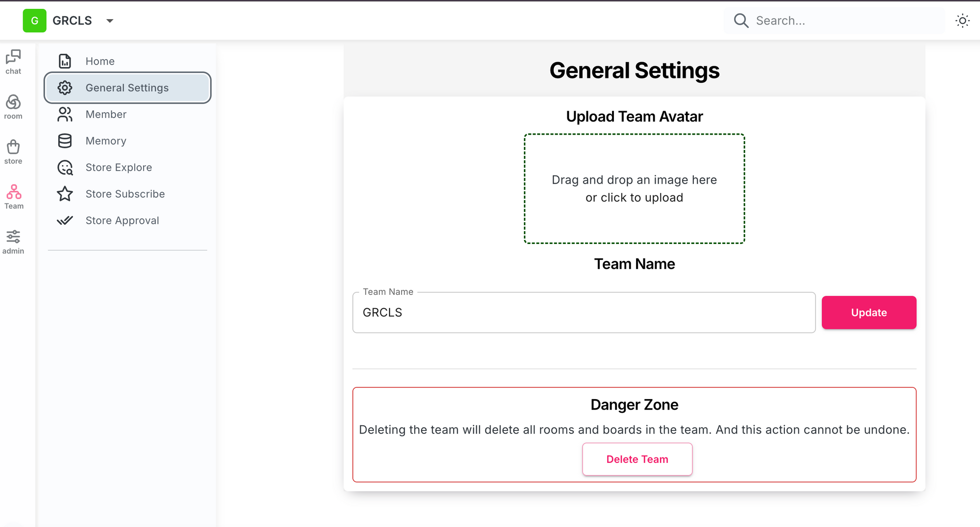Click the Delete Team button
The image size is (980, 527).
(637, 459)
